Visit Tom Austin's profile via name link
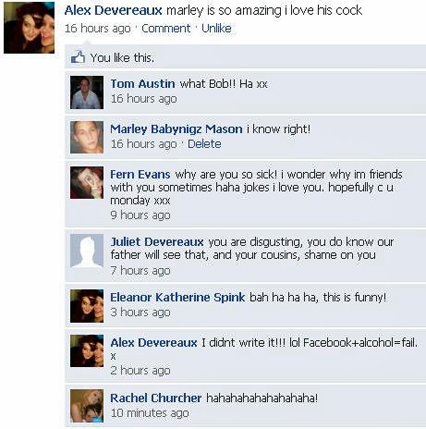 click(143, 83)
